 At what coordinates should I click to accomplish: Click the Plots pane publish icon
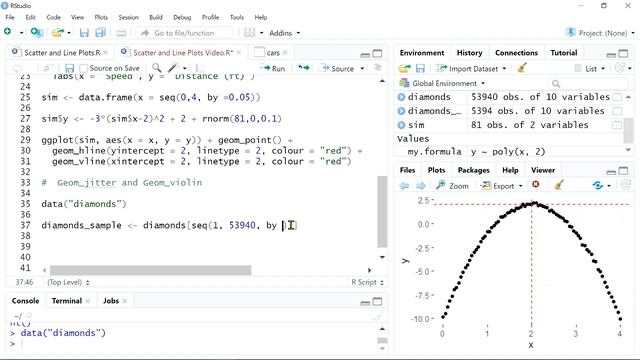598,186
